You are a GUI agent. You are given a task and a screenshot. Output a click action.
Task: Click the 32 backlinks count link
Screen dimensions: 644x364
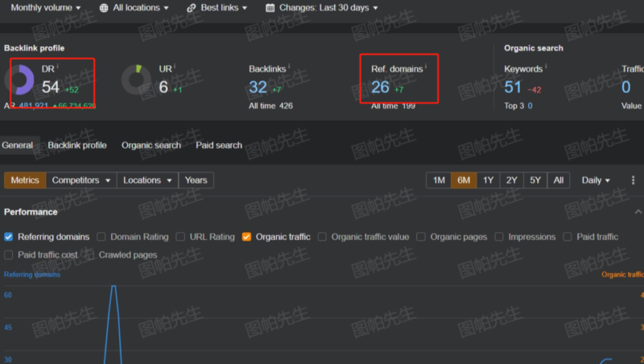[258, 87]
